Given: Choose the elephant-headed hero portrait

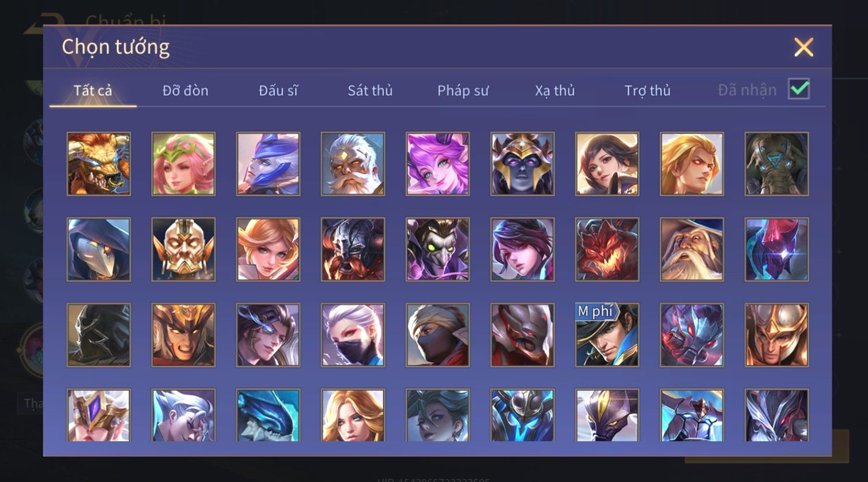Looking at the screenshot, I should click(x=776, y=164).
